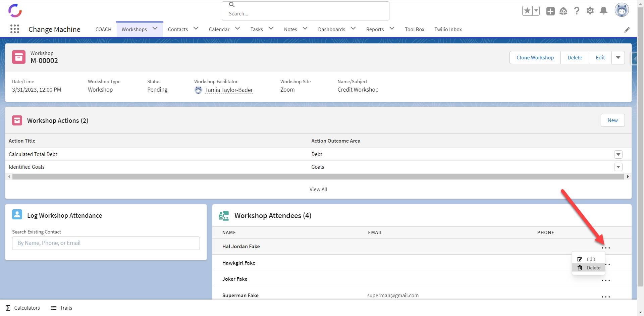
Task: Switch to the Workshops tab
Action: point(134,30)
